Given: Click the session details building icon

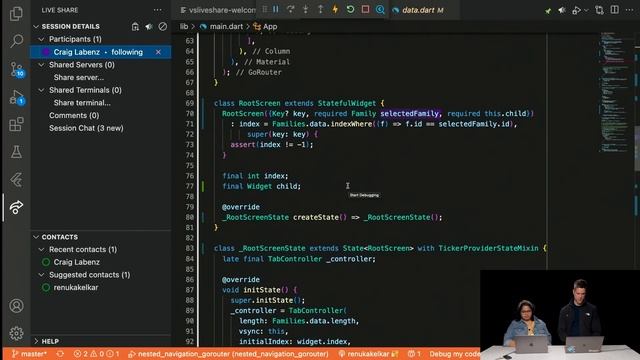Looking at the screenshot, I should [135, 27].
